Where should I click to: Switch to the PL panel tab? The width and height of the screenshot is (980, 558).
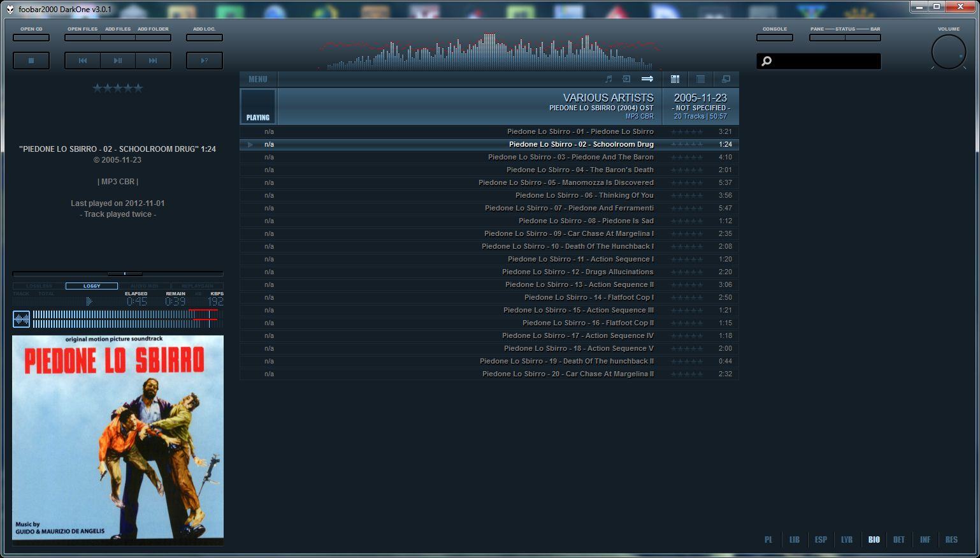[768, 540]
